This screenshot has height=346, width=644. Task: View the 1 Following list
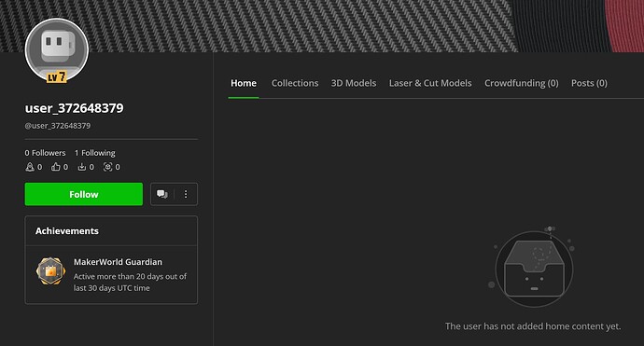tap(95, 153)
